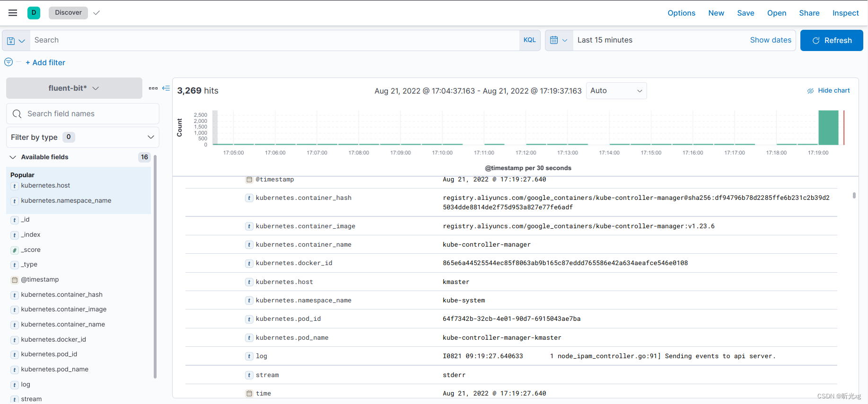Click New in top menu
Viewport: 868px width, 404px height.
pos(716,13)
